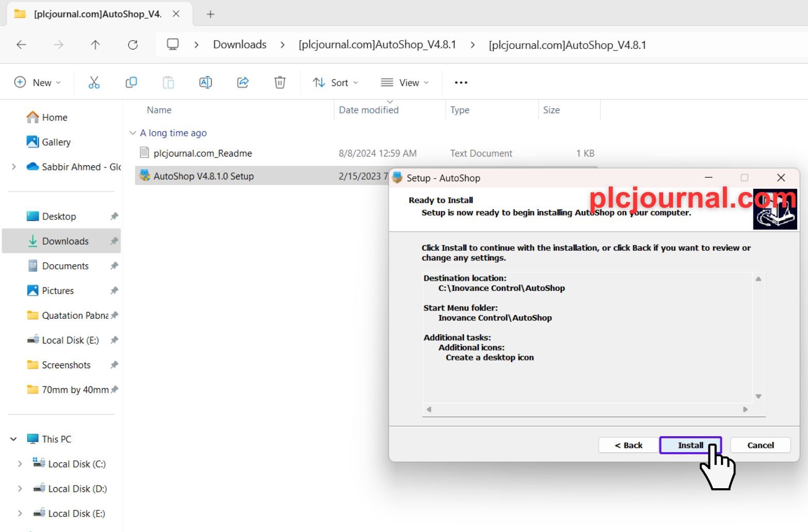The width and height of the screenshot is (808, 532).
Task: Click the pin icon next to Pictures
Action: point(114,290)
